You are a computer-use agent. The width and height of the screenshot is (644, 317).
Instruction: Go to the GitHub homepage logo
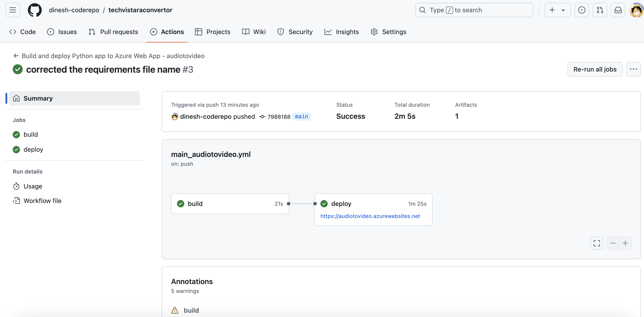coord(35,10)
